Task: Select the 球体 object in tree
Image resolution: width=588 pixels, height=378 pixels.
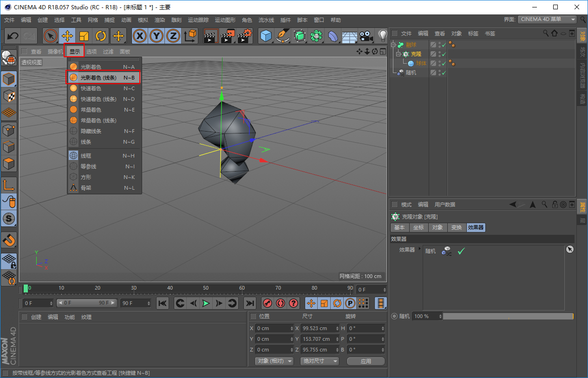Action: tap(421, 63)
